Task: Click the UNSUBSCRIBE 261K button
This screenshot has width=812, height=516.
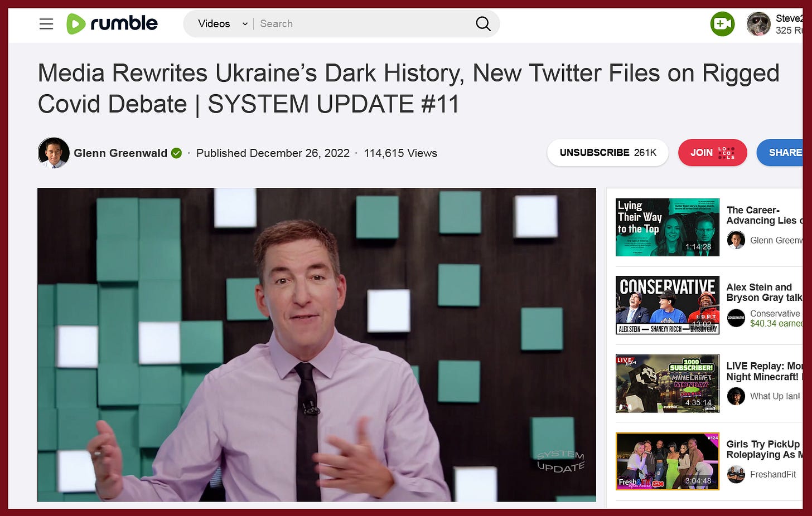Action: [608, 153]
